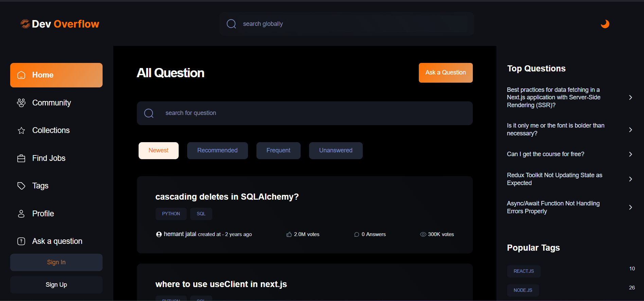This screenshot has width=644, height=301.
Task: Select the Unanswered filter
Action: pyautogui.click(x=336, y=151)
